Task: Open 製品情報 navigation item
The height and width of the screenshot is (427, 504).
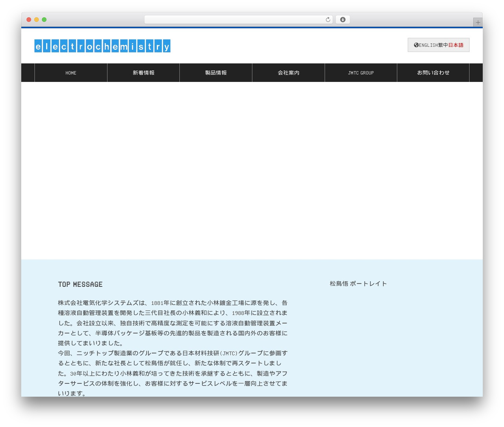Action: coord(216,73)
